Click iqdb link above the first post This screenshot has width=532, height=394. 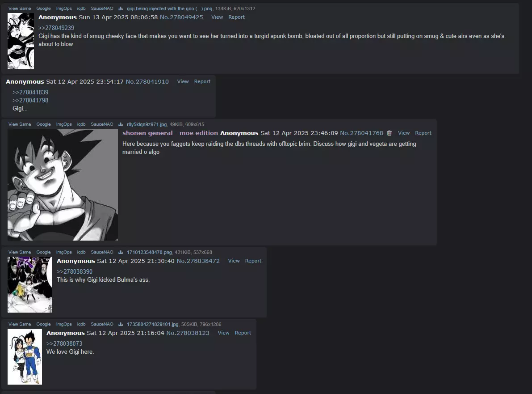point(81,8)
